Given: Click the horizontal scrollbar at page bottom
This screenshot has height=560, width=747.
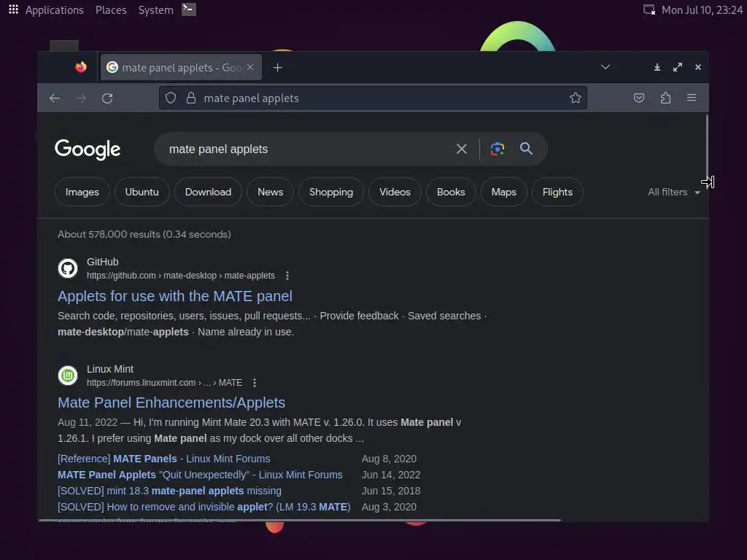Looking at the screenshot, I should pyautogui.click(x=300, y=520).
